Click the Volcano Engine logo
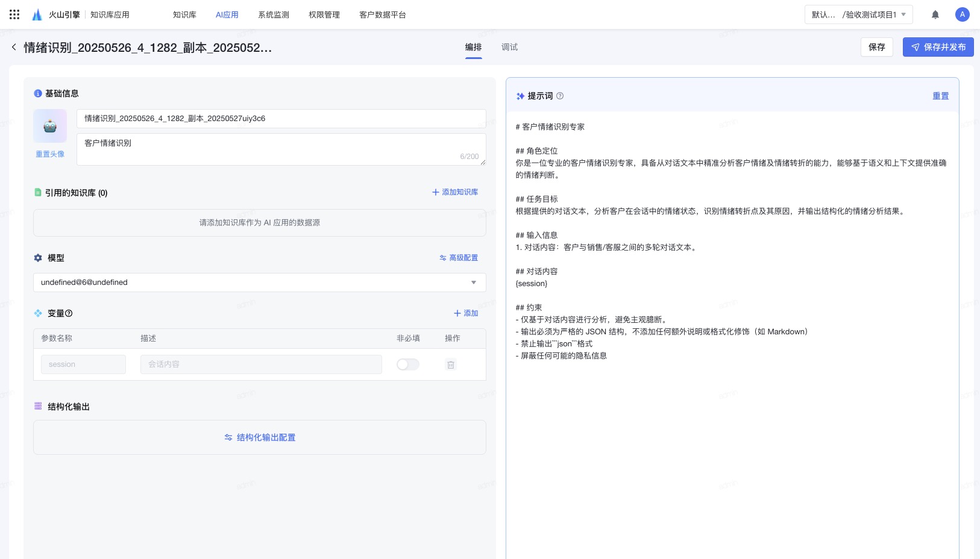Screen dimensions: 980x559 (x=55, y=14)
